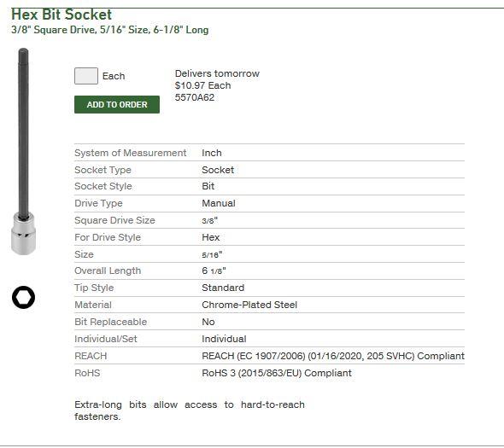Click the quantity input box next to Each

click(86, 76)
